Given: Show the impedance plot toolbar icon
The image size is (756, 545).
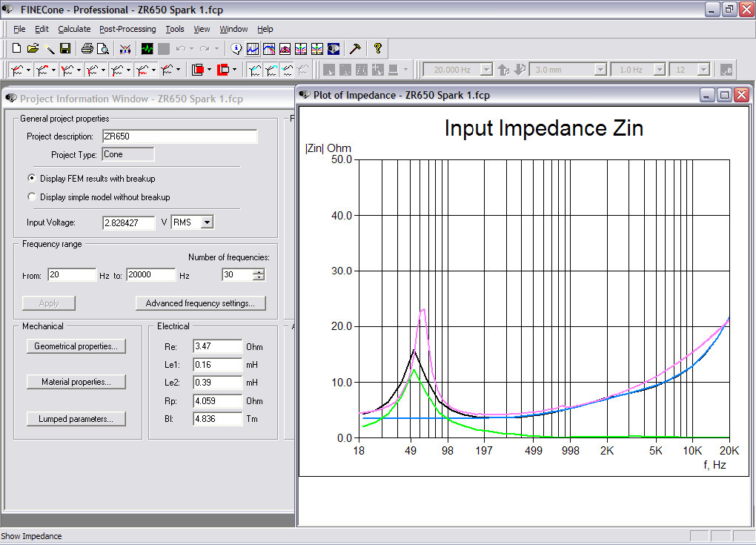Looking at the screenshot, I should [x=253, y=48].
